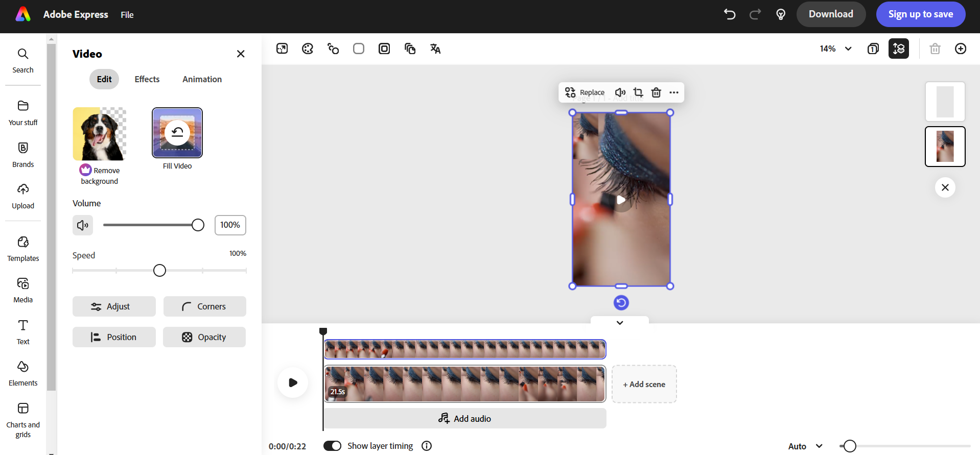Open the File menu

click(127, 15)
